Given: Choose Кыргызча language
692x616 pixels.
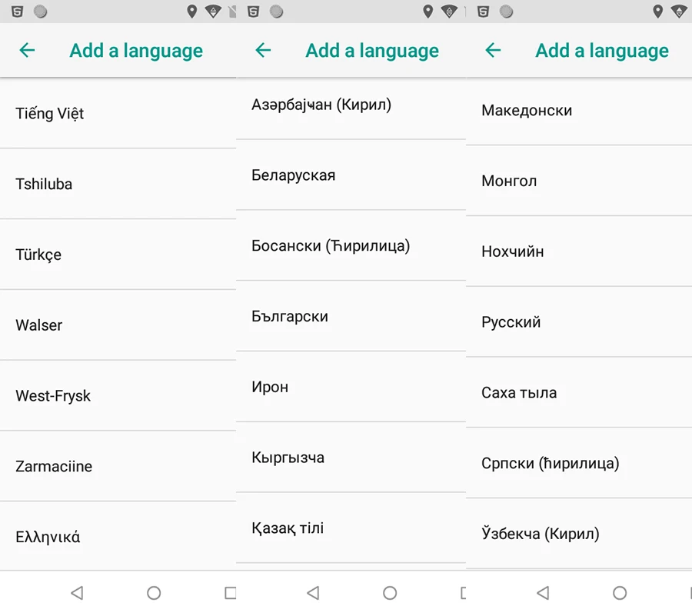Looking at the screenshot, I should point(351,458).
